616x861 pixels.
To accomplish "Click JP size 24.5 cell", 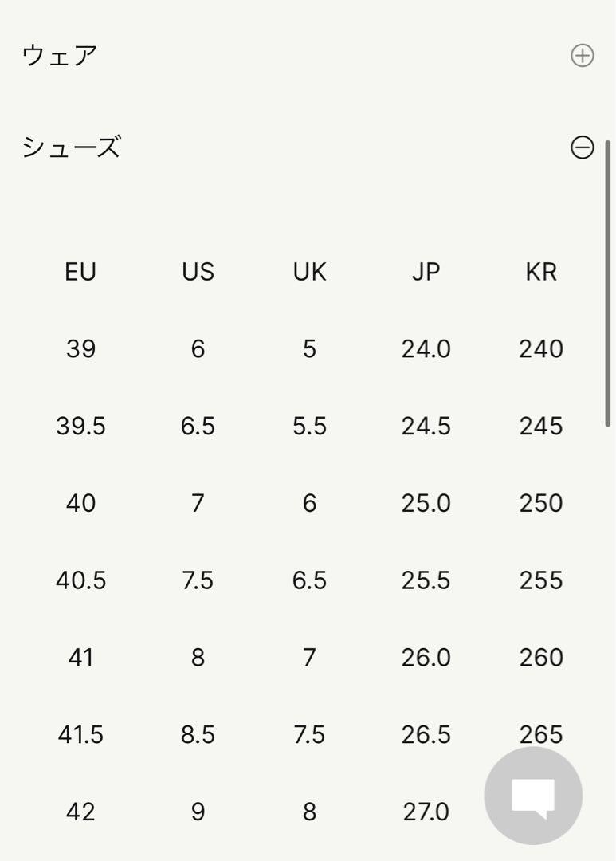I will click(x=426, y=426).
